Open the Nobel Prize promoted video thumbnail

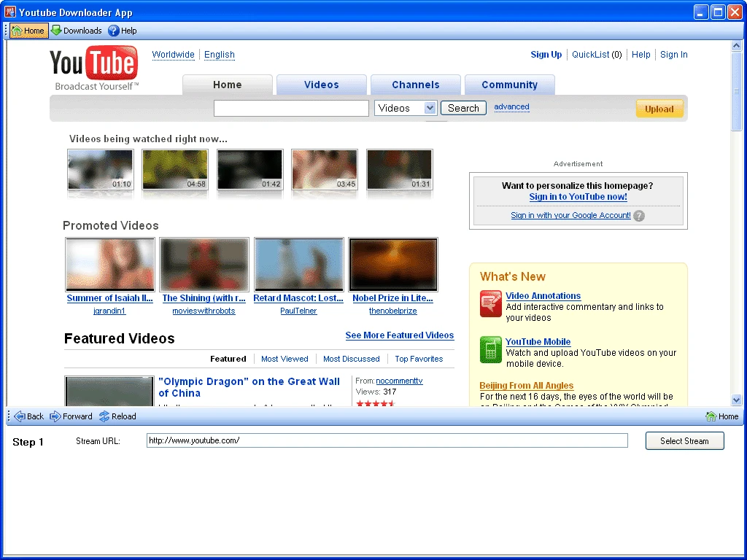393,265
